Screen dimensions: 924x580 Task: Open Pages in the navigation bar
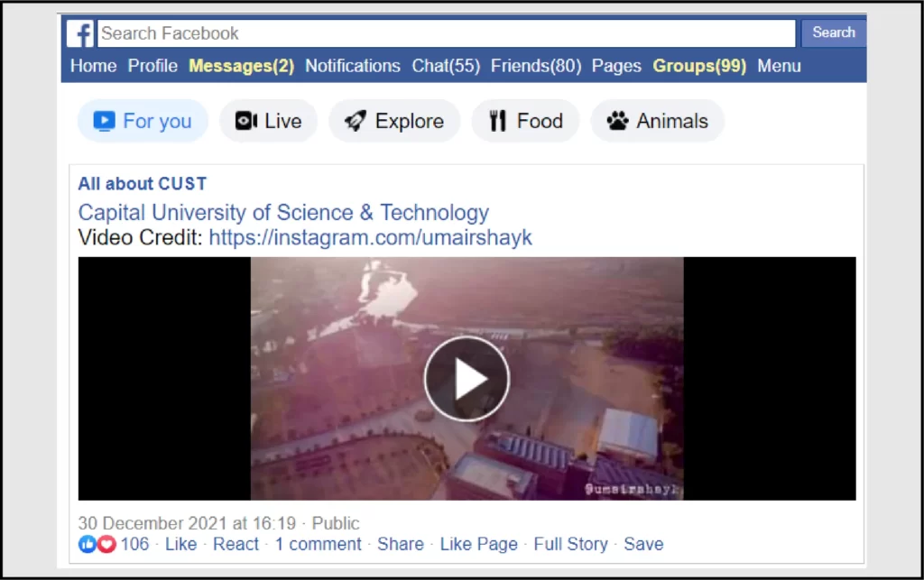(616, 66)
